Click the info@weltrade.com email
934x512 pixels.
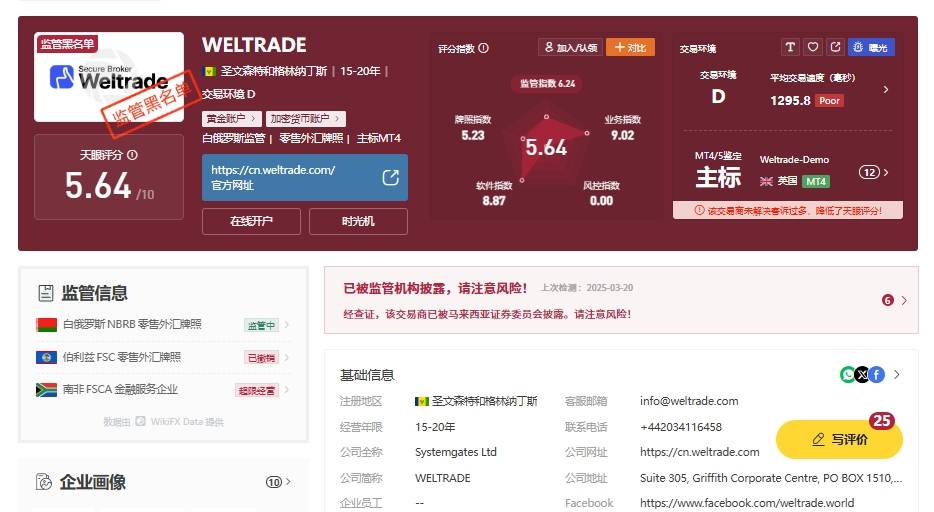pyautogui.click(x=689, y=401)
